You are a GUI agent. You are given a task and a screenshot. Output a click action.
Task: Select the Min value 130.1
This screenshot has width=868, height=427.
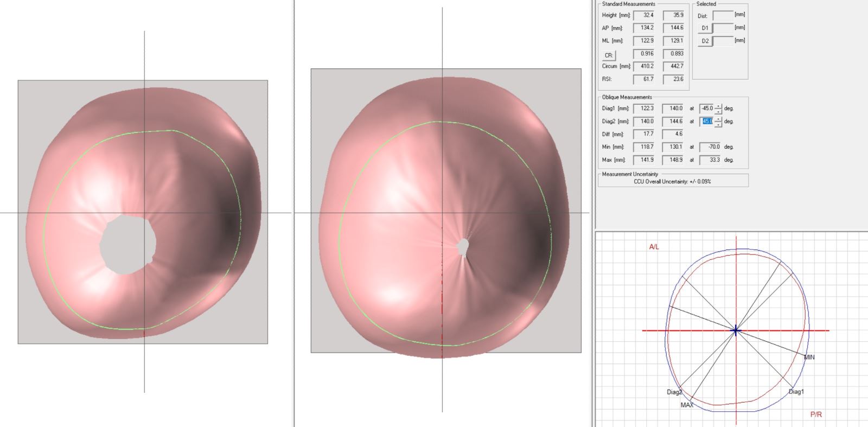[673, 147]
